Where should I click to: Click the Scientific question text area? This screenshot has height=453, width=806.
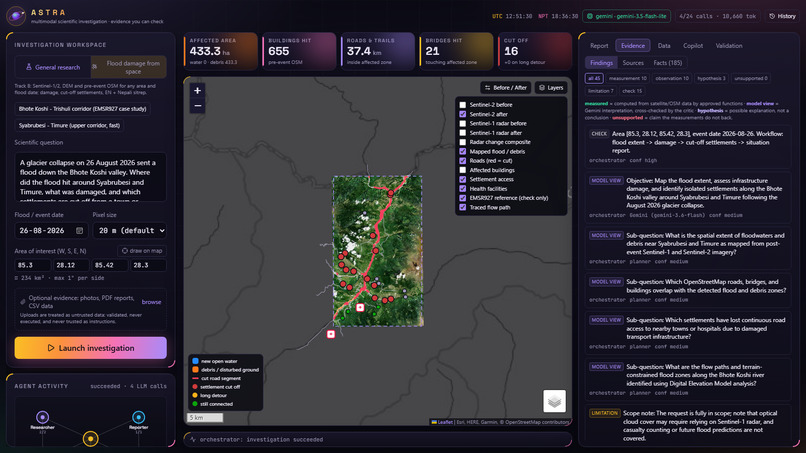(90, 177)
